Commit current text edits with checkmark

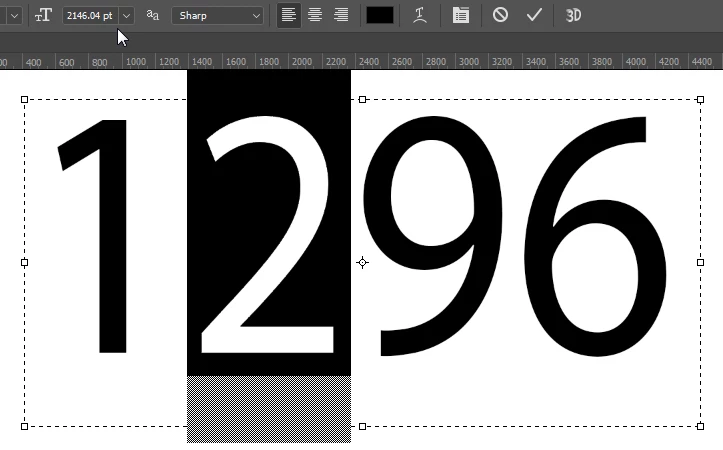point(534,15)
